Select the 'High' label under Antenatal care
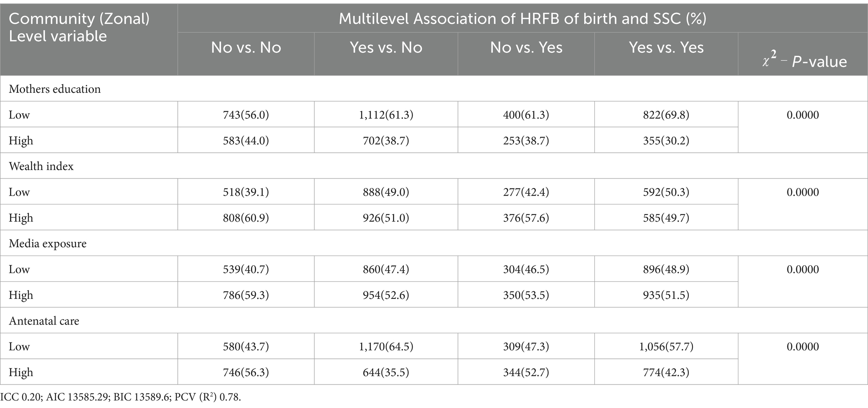 click(21, 372)
